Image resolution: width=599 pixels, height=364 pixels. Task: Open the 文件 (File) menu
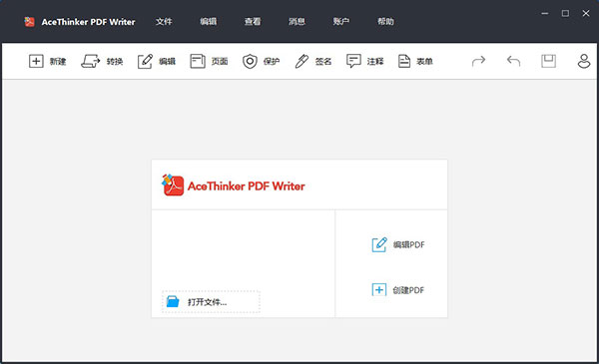pos(164,22)
